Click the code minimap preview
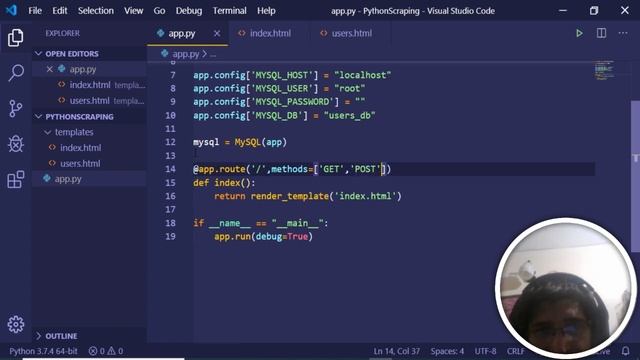This screenshot has height=360, width=640. pos(604,70)
